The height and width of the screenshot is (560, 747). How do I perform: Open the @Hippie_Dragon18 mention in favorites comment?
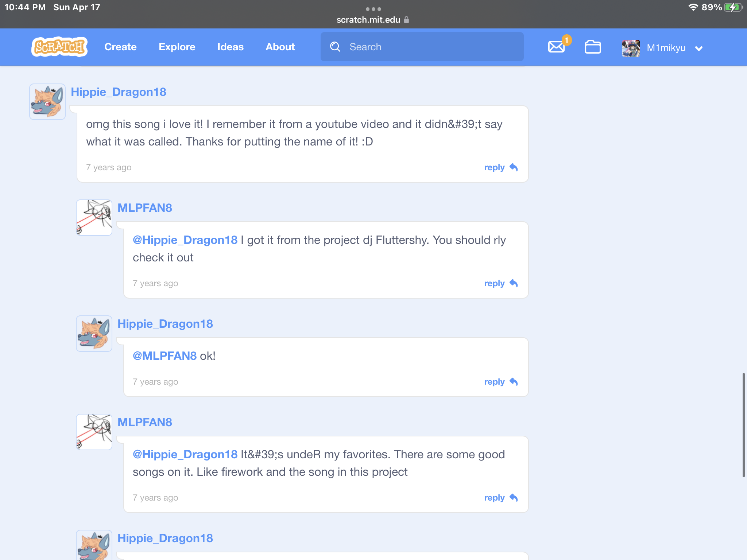click(x=185, y=454)
